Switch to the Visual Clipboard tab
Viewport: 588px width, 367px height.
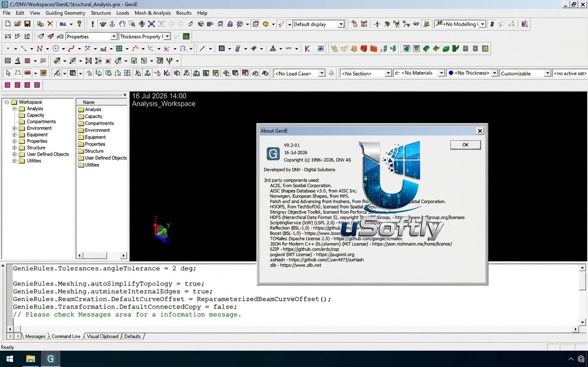[103, 336]
